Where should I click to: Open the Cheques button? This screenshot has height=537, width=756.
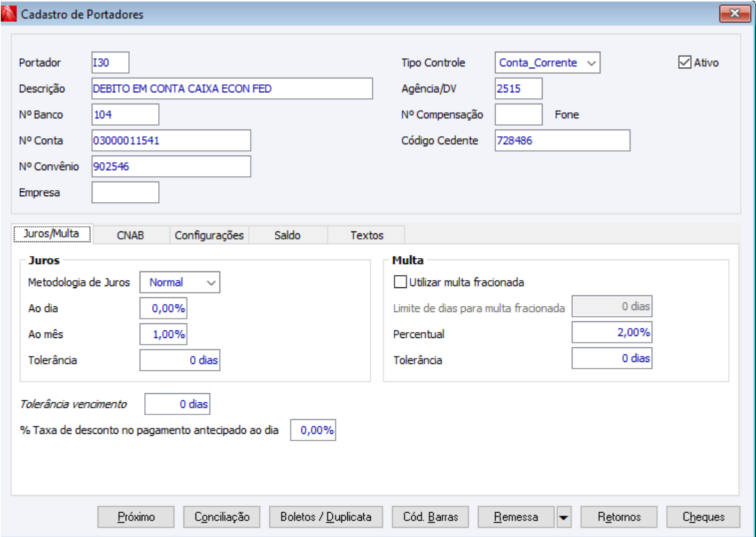pyautogui.click(x=703, y=516)
